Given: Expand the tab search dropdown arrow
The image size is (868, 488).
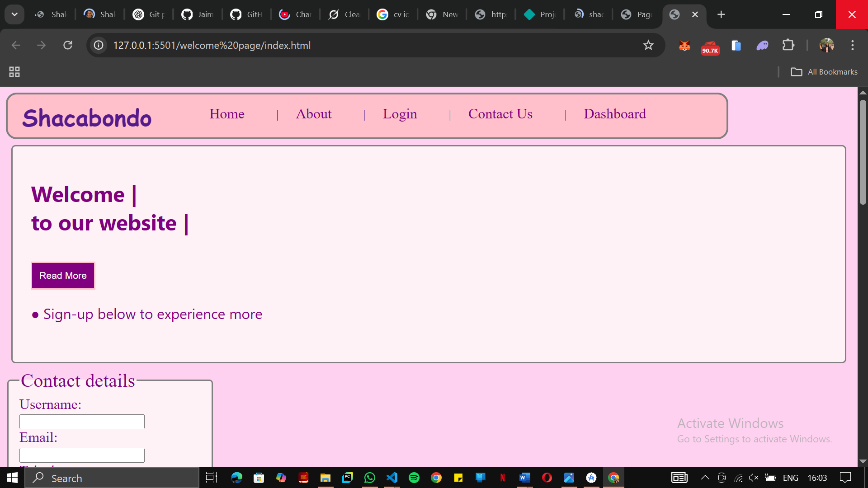Looking at the screenshot, I should pyautogui.click(x=14, y=14).
